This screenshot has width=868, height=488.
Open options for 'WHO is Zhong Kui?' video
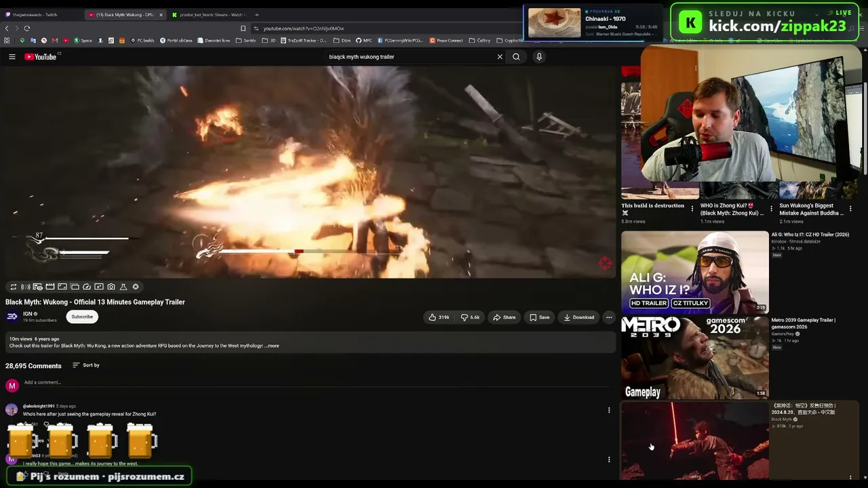pos(771,209)
